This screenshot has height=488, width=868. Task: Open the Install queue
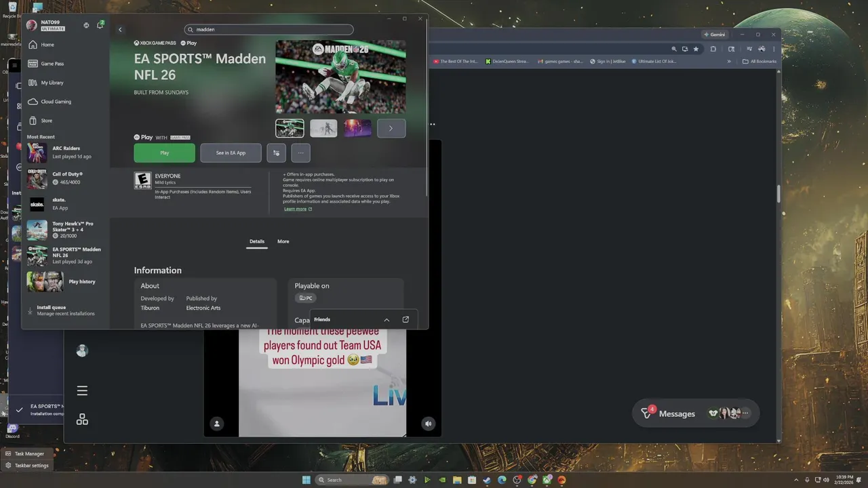point(66,310)
